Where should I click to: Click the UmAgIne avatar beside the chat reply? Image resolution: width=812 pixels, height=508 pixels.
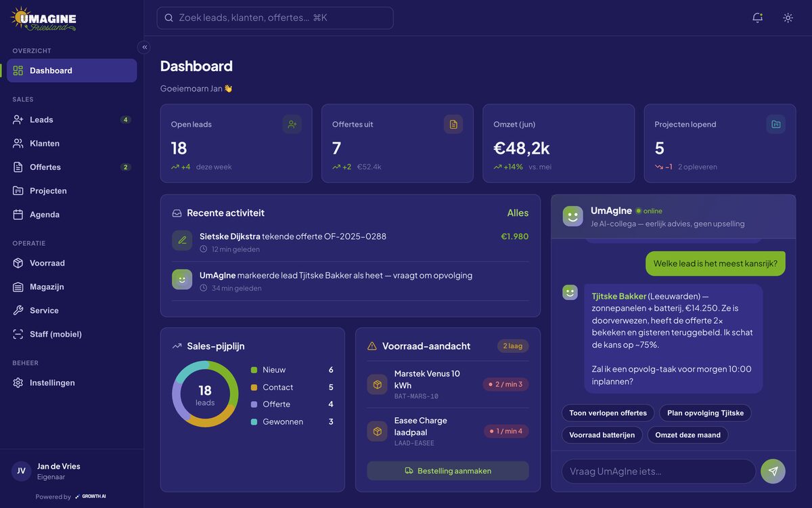[x=570, y=292]
